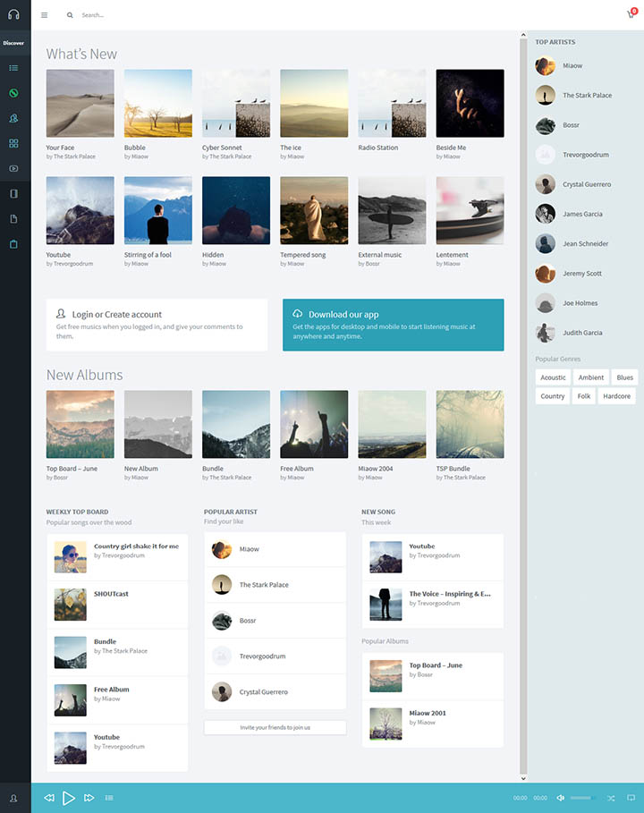Click the headphones logo icon

pos(13,14)
